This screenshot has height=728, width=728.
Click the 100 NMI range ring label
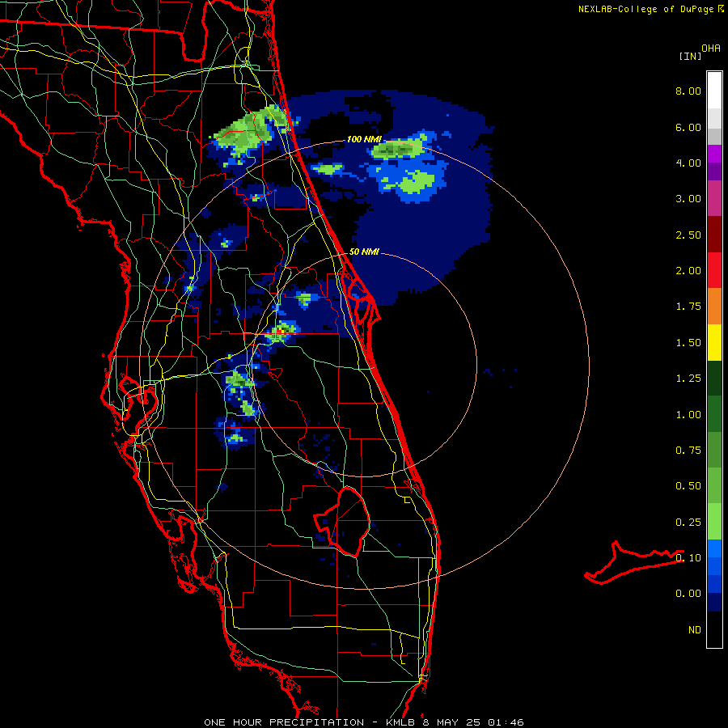click(x=364, y=139)
